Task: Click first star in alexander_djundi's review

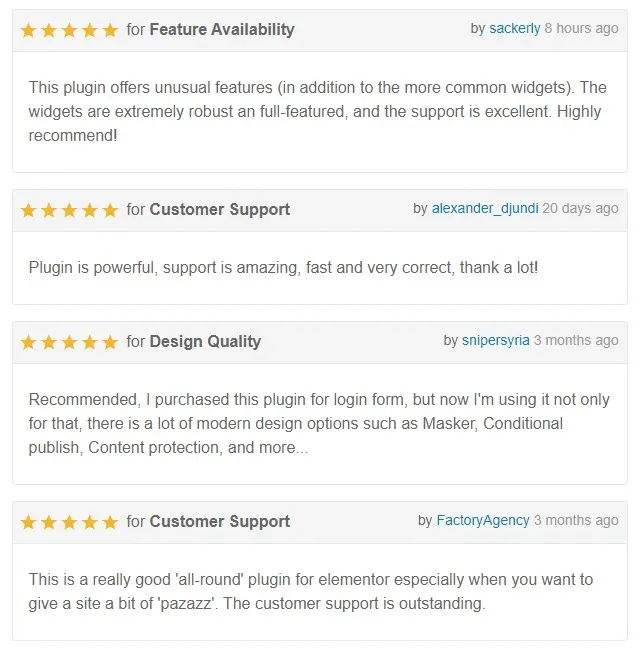Action: click(x=29, y=210)
